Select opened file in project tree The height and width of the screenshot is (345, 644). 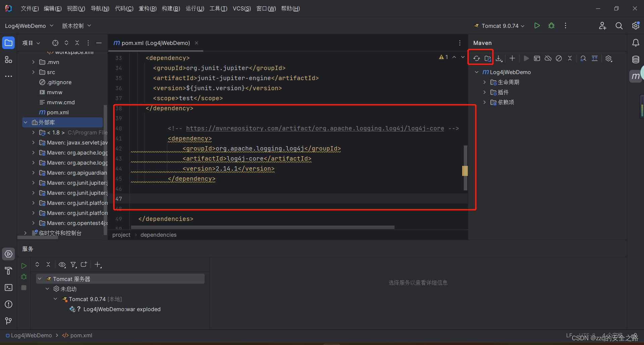(55, 43)
